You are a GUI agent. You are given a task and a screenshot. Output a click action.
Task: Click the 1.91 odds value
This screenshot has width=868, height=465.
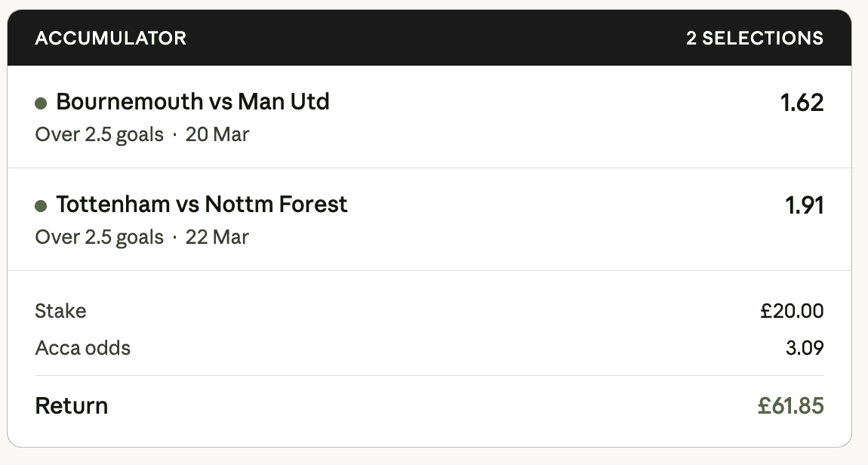click(805, 205)
